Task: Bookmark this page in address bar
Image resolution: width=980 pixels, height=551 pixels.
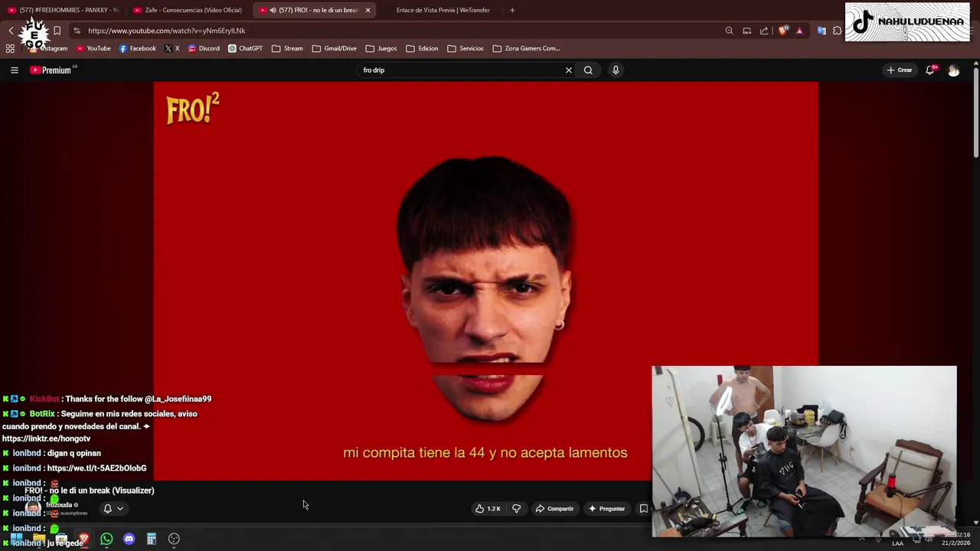Action: [x=57, y=31]
